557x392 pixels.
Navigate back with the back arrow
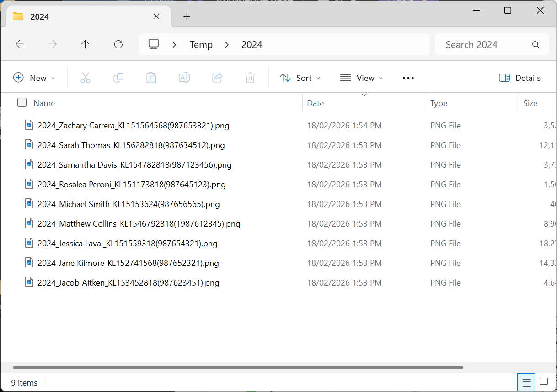[20, 44]
